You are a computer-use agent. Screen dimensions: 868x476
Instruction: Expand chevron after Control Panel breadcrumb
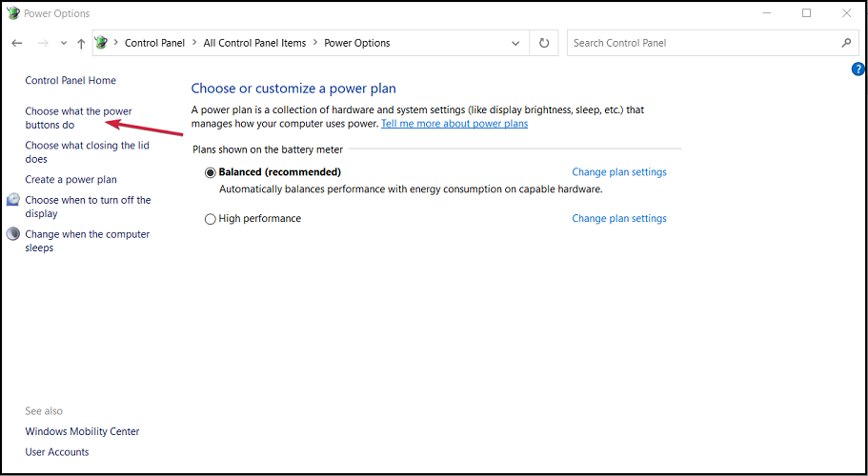point(194,43)
